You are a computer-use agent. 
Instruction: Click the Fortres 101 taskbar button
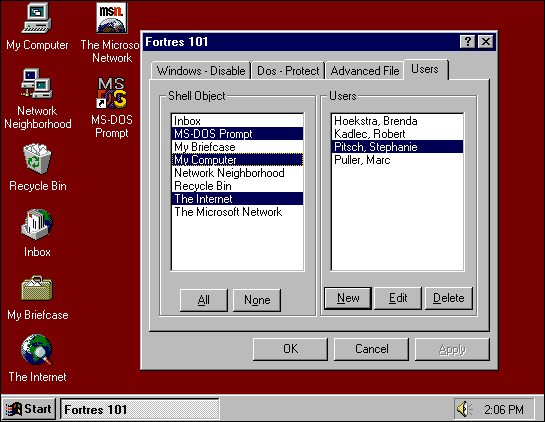(x=140, y=409)
